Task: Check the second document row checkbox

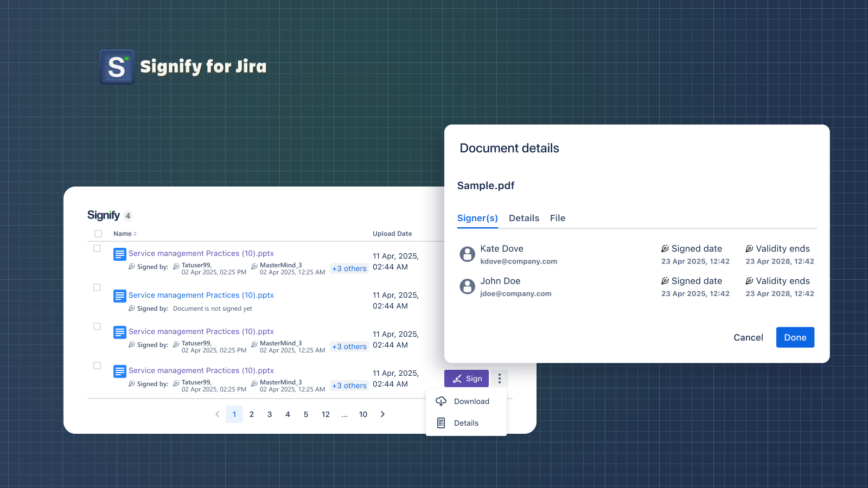Action: point(97,287)
